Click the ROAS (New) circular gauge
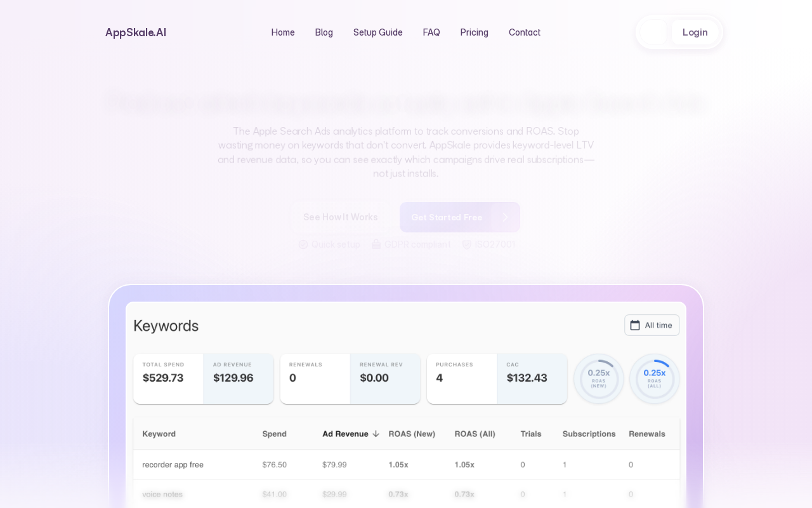Viewport: 812px width, 508px height. click(599, 378)
